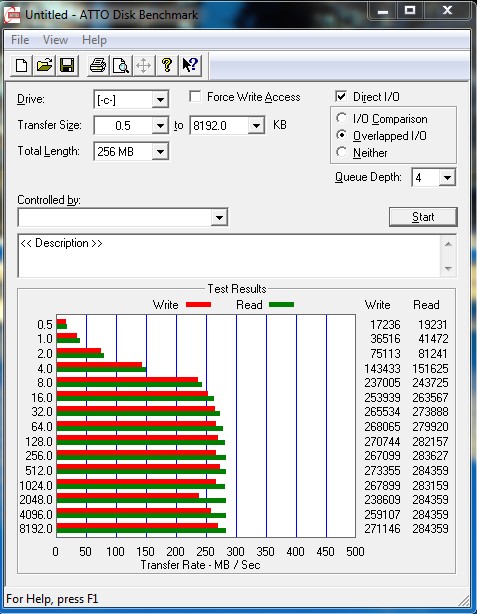Viewport: 477px width, 614px height.
Task: Click the ATTO application icon in title bar
Action: pos(12,15)
